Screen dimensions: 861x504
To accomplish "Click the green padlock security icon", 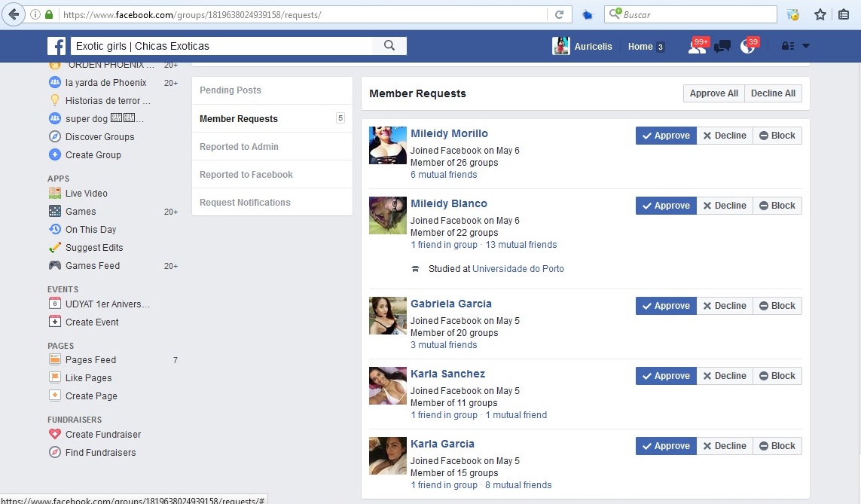I will (49, 15).
